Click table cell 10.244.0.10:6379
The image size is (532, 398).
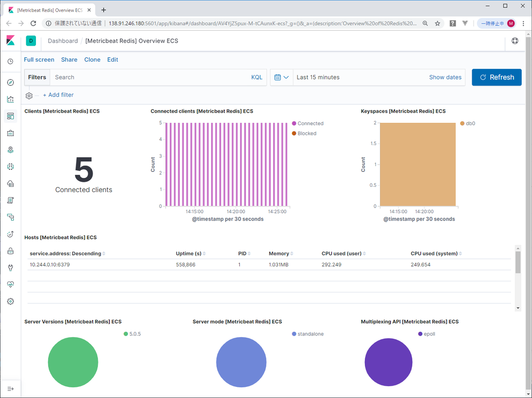[x=50, y=264]
